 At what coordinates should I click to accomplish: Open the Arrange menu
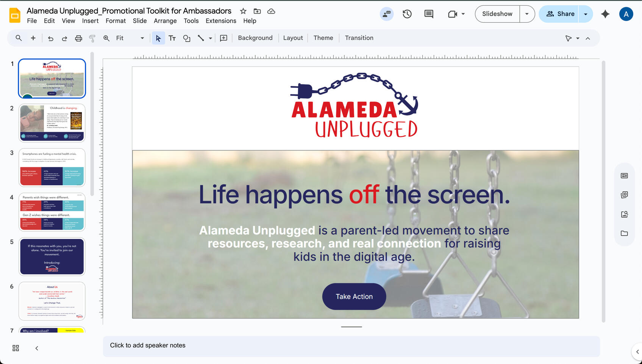(165, 21)
